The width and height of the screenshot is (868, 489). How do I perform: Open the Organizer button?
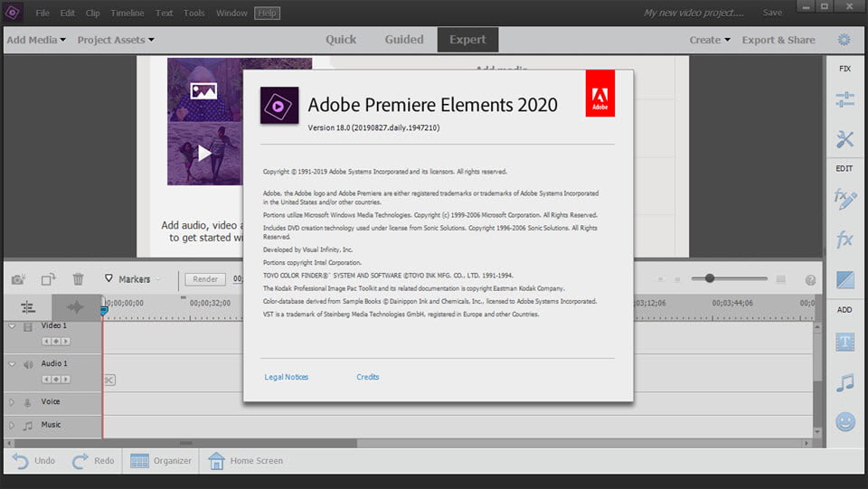click(161, 461)
